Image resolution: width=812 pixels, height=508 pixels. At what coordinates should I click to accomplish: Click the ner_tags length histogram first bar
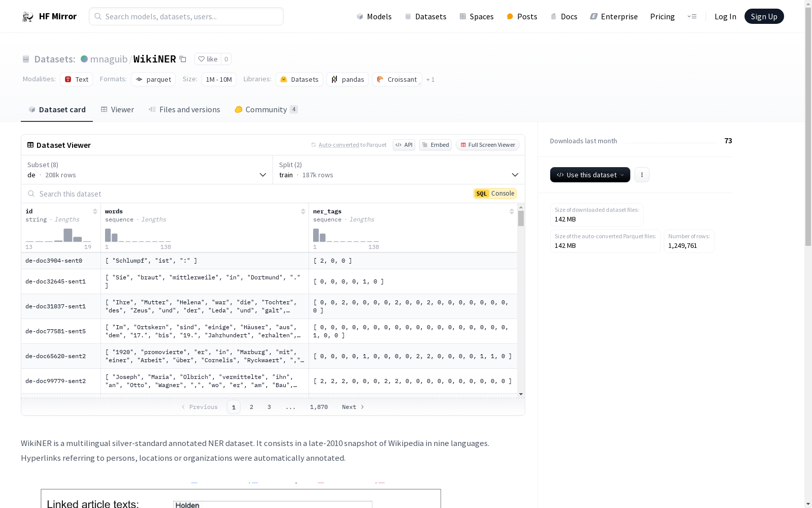click(316, 235)
